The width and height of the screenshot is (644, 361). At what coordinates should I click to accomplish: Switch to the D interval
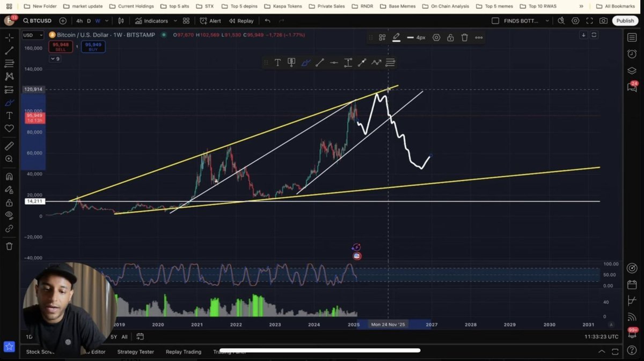point(89,21)
